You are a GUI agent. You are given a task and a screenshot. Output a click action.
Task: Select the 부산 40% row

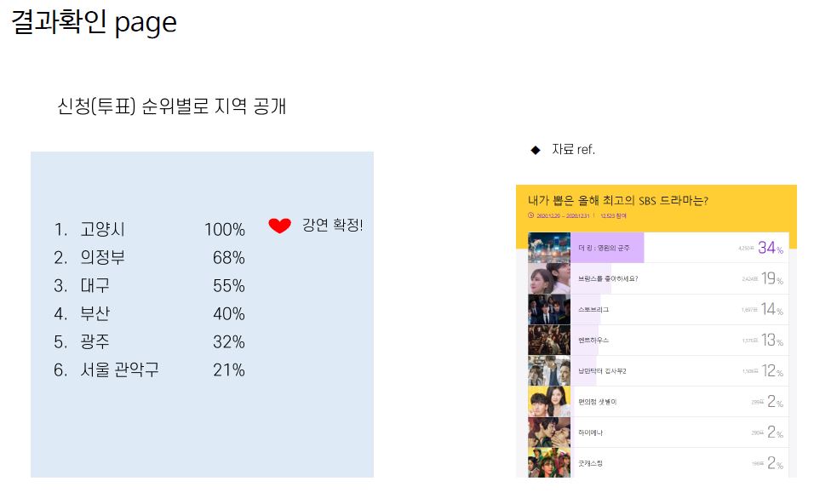149,313
